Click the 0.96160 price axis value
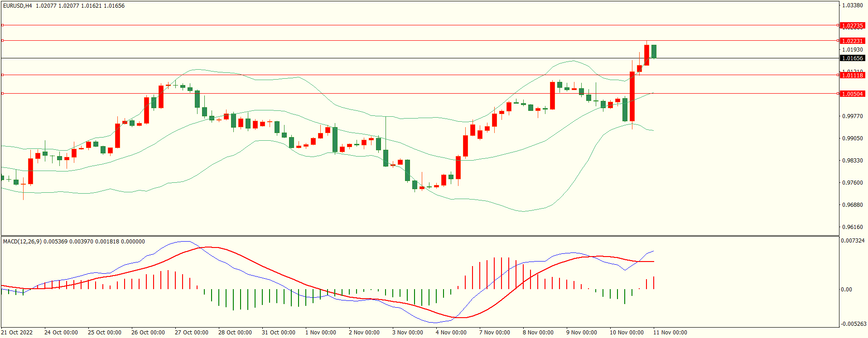This screenshot has height=338, width=868. 852,227
